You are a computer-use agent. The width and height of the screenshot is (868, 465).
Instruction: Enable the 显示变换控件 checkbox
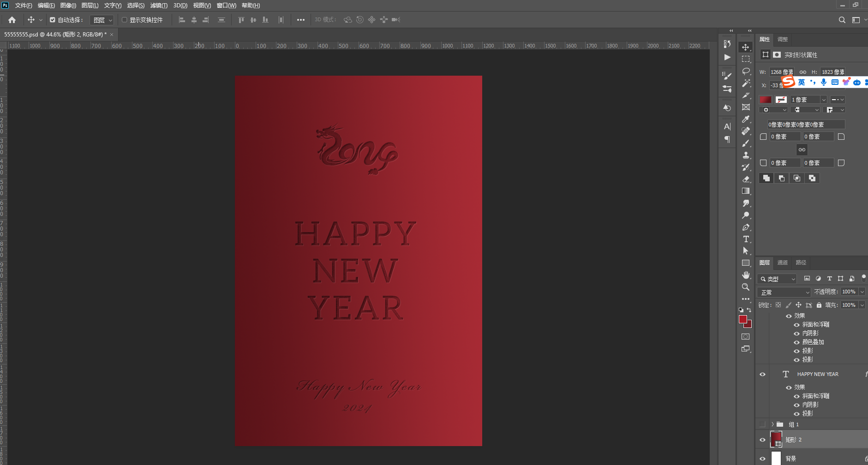tap(124, 20)
